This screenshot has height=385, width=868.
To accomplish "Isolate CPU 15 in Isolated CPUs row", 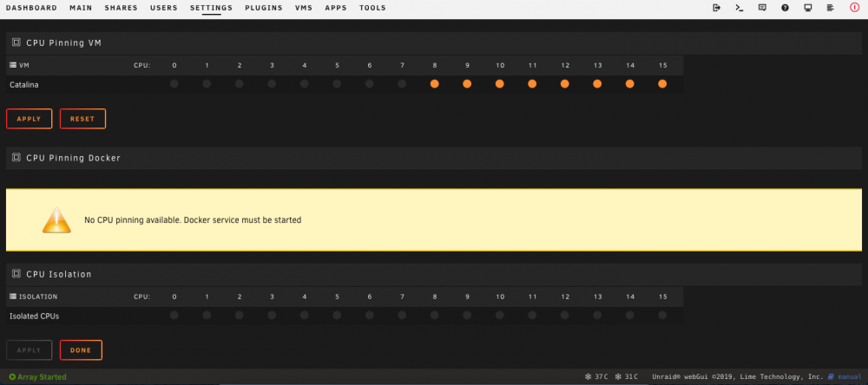I will (x=662, y=316).
